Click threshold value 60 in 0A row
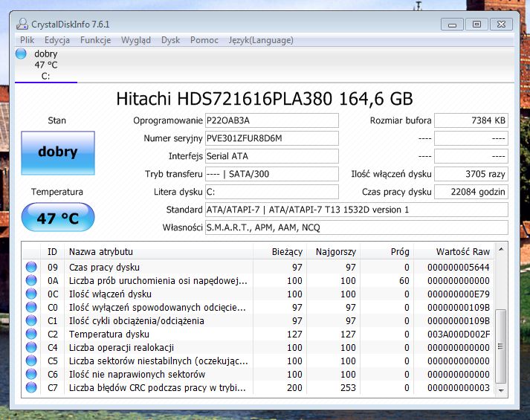 click(x=404, y=281)
